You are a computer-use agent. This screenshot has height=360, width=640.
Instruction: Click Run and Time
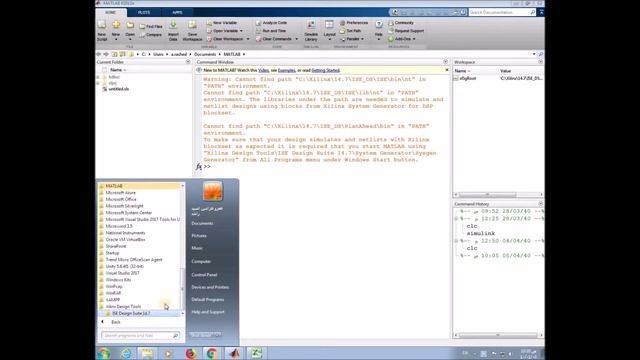tap(271, 31)
